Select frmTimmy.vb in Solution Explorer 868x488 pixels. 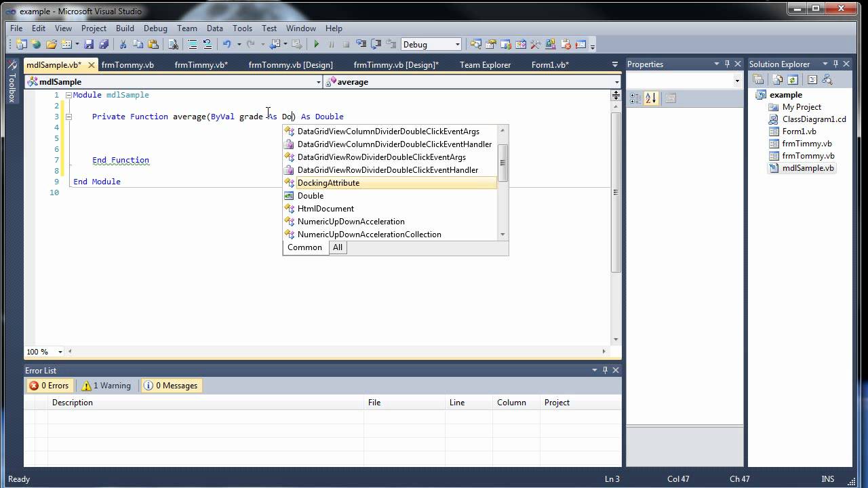point(807,144)
